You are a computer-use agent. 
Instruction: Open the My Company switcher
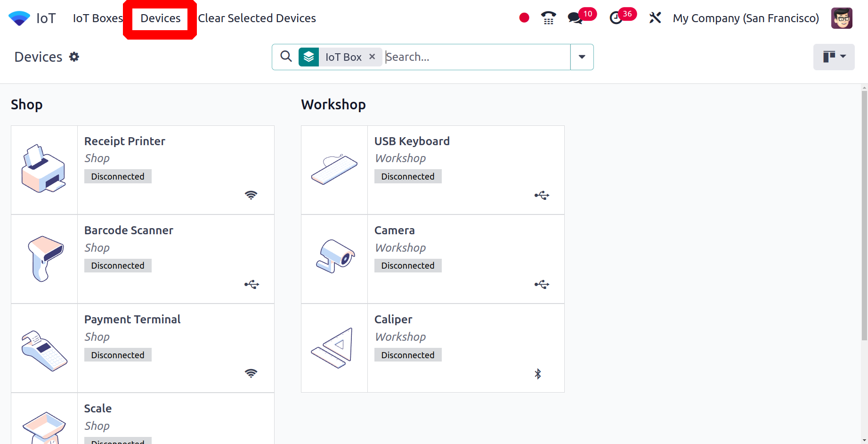click(x=746, y=18)
